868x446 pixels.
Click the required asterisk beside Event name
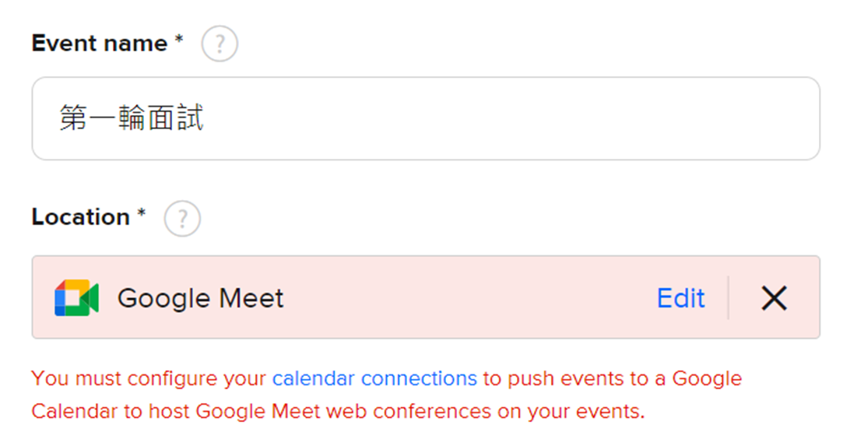(x=179, y=40)
